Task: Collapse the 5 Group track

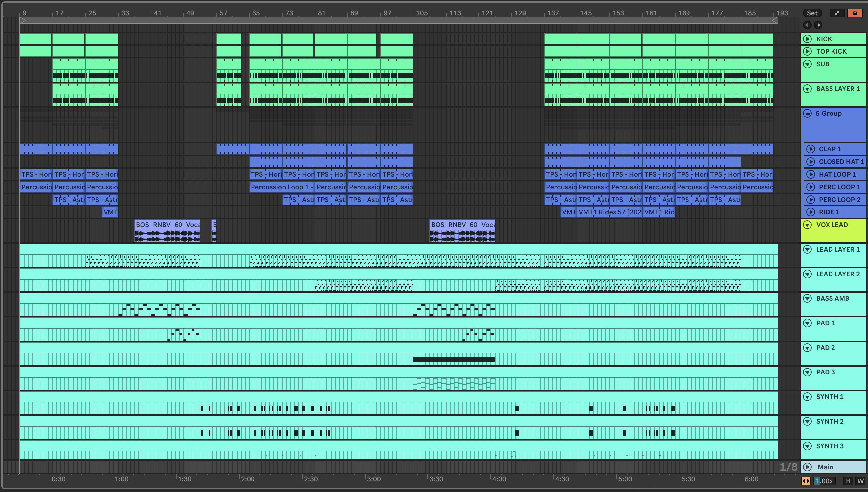Action: pos(807,113)
